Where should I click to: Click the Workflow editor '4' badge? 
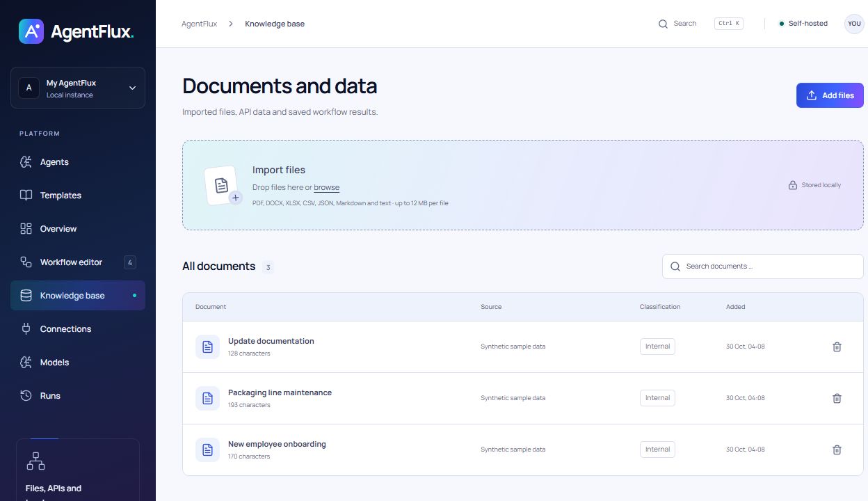[129, 262]
